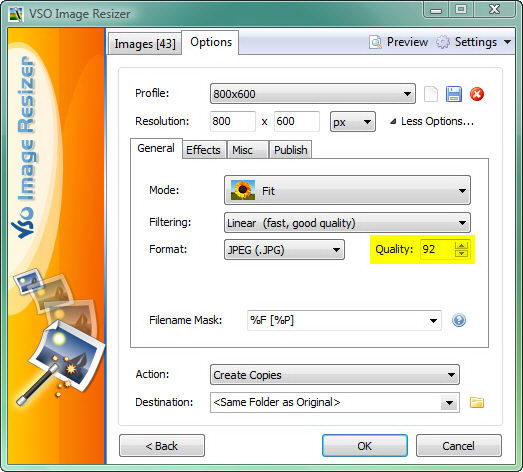Expand the Filtering Linear dropdown
Image resolution: width=523 pixels, height=472 pixels.
tap(347, 222)
